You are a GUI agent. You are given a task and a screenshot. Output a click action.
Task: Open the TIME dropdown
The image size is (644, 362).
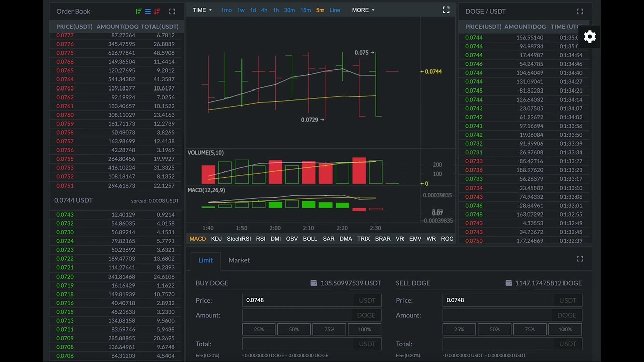point(202,10)
